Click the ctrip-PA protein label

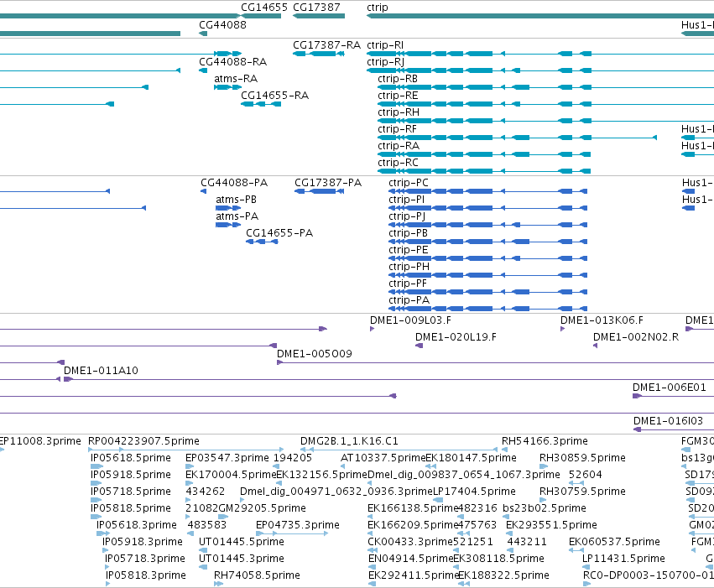click(x=409, y=301)
